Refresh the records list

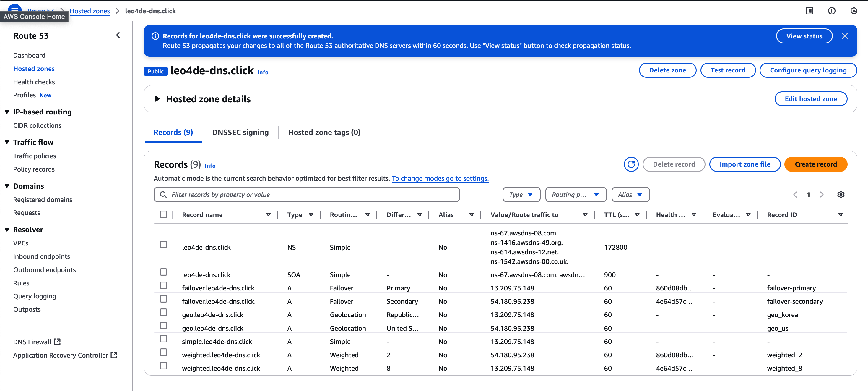pyautogui.click(x=631, y=164)
